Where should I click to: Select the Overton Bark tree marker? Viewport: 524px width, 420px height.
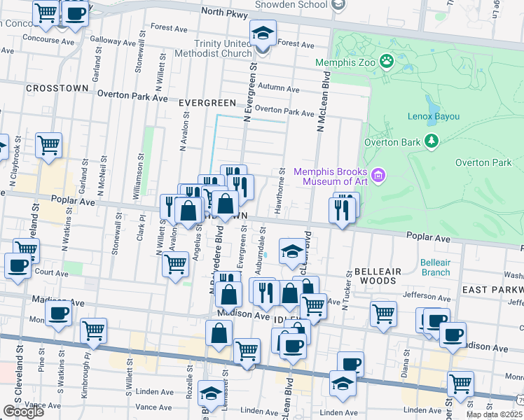pyautogui.click(x=432, y=141)
